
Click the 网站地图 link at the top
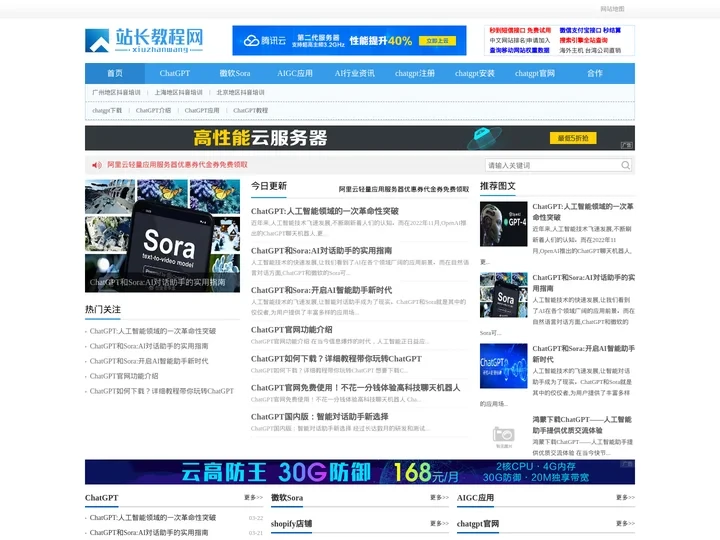click(x=612, y=9)
